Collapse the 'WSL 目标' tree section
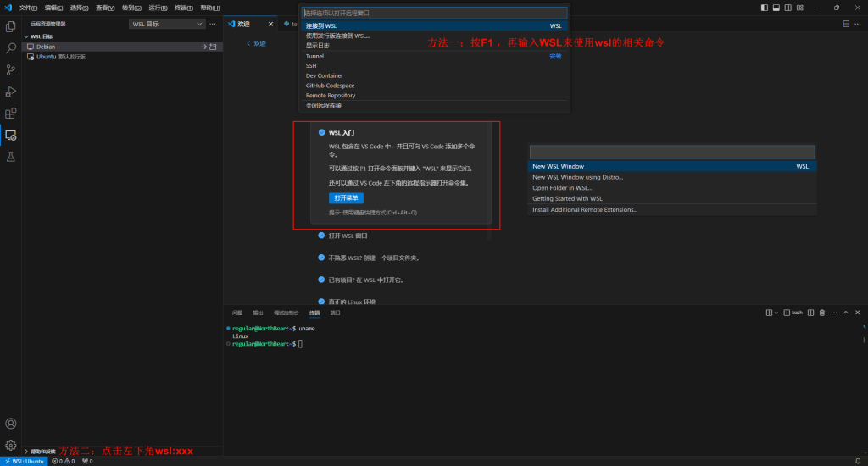Viewport: 868px width, 466px height. tap(26, 36)
